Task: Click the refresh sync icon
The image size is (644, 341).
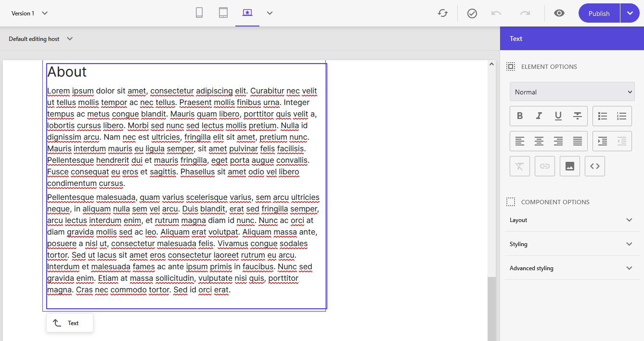Action: [x=443, y=13]
